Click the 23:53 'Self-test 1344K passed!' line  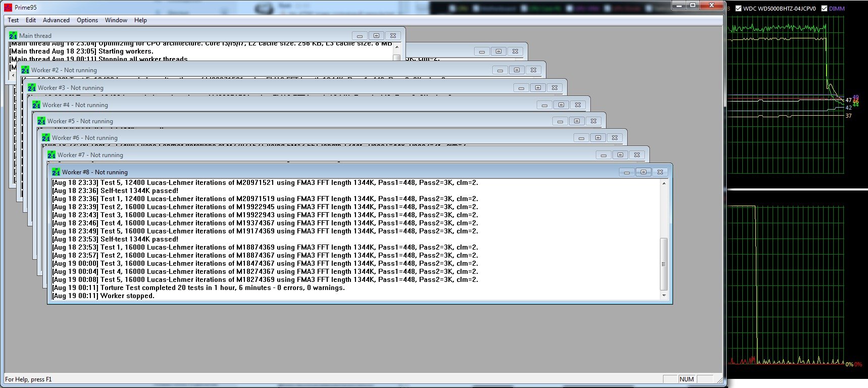click(x=115, y=239)
